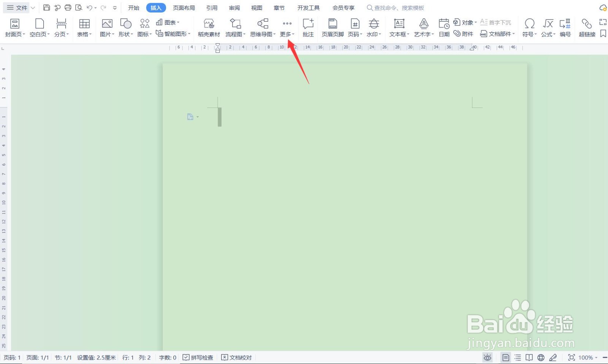This screenshot has width=608, height=364.
Task: Open the zoom percentage 100% dropdown
Action: 588,358
